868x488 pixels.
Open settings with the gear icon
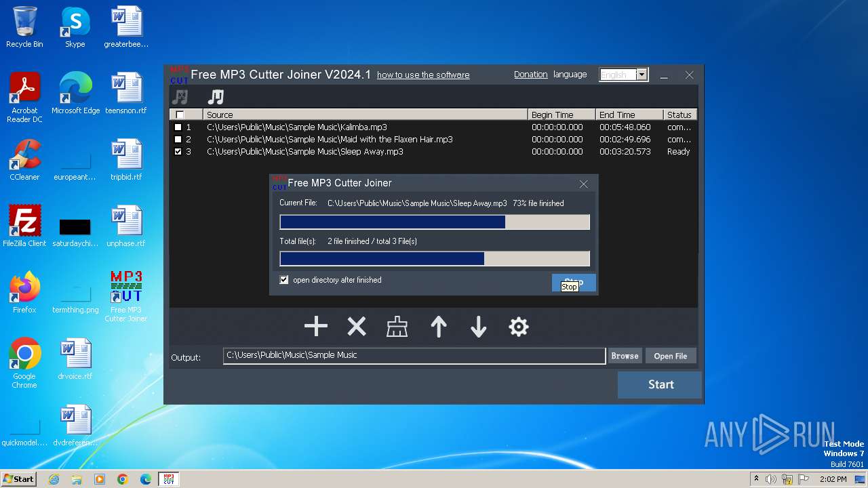pyautogui.click(x=519, y=327)
